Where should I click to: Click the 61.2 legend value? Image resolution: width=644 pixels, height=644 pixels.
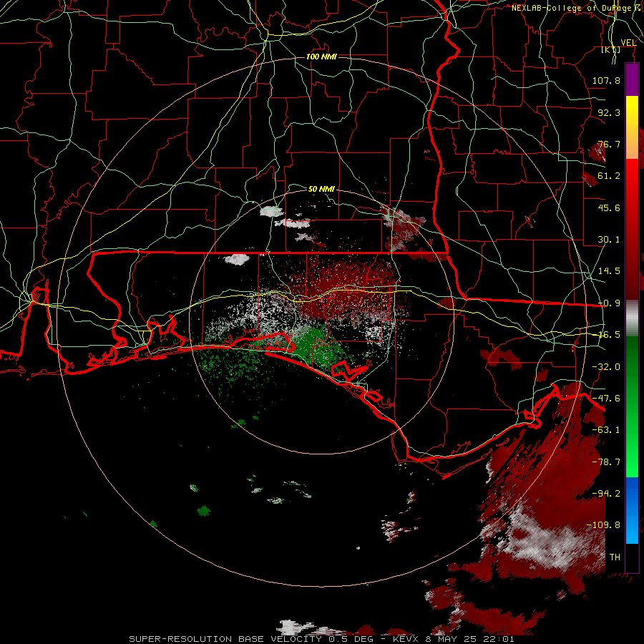click(x=609, y=176)
